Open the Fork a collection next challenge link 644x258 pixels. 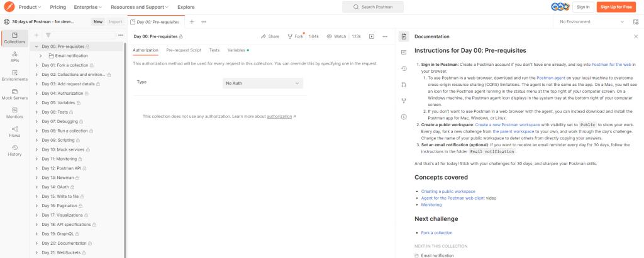coord(436,232)
